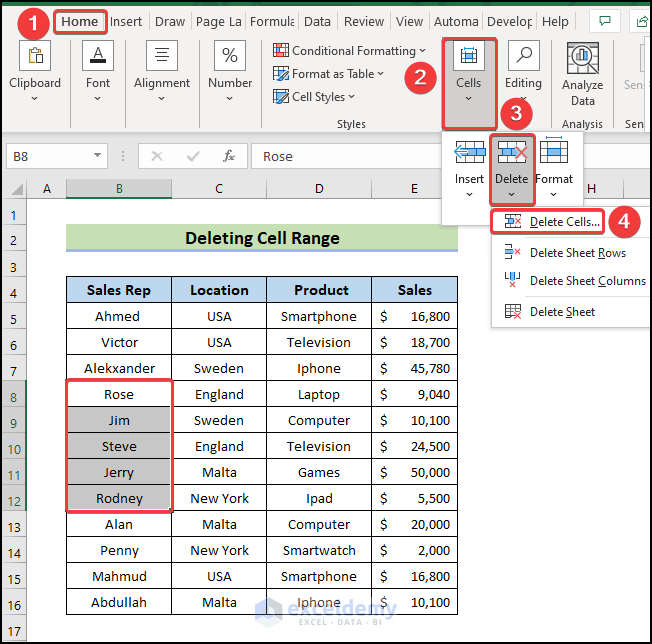The width and height of the screenshot is (652, 644).
Task: Choose Delete Cells... menu item
Action: click(x=548, y=222)
